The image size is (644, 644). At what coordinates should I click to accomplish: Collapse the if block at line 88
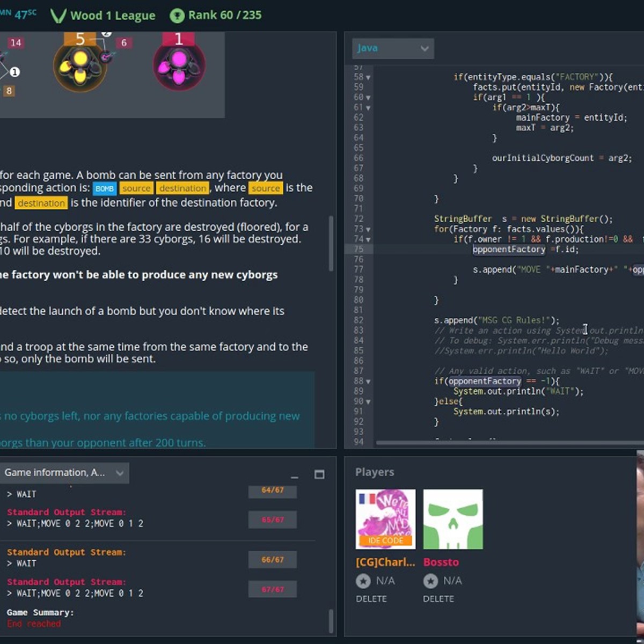click(368, 382)
